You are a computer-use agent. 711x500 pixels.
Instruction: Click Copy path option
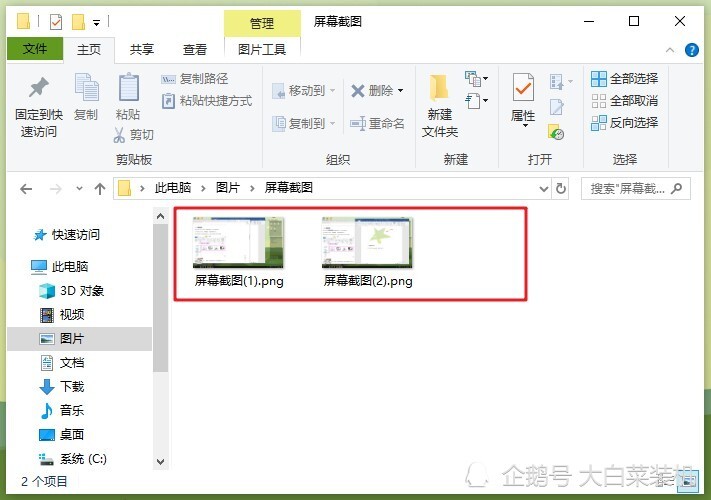(x=195, y=79)
